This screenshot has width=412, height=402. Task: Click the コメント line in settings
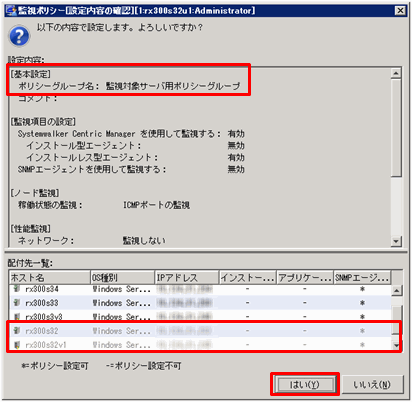pos(38,98)
